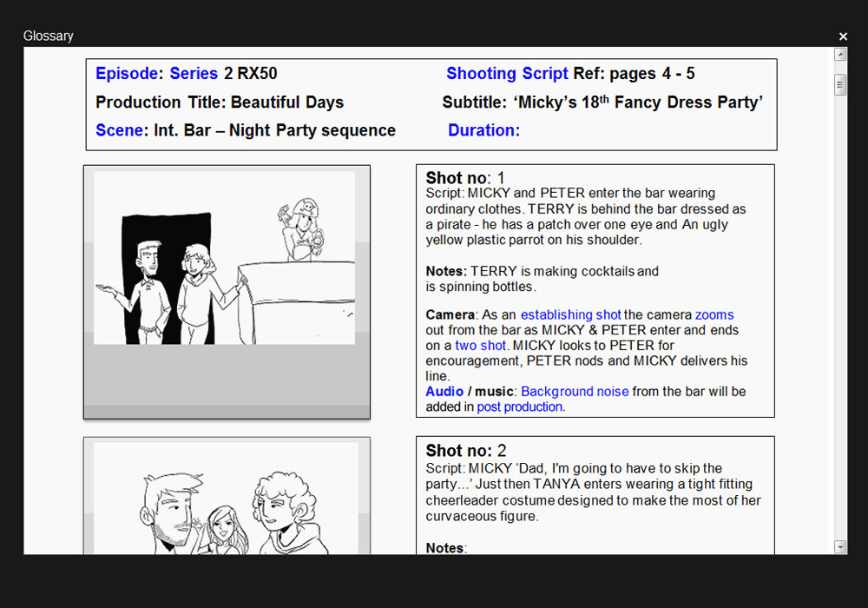
Task: Open the 'two shot' link
Action: coord(480,346)
